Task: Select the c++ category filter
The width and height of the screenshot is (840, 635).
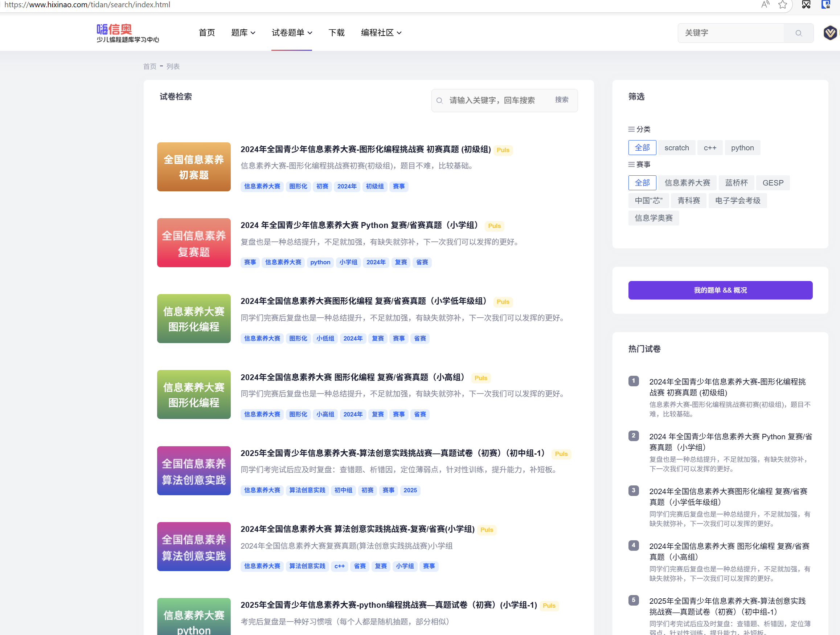Action: click(710, 147)
